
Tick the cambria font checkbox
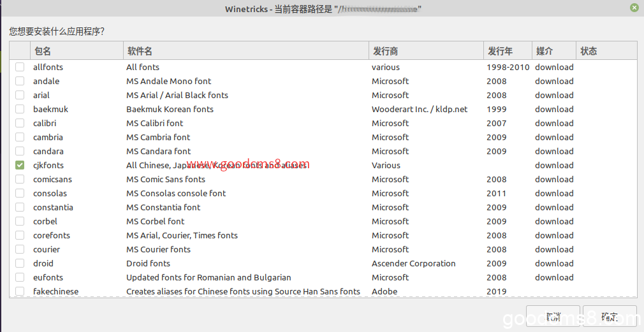click(20, 137)
